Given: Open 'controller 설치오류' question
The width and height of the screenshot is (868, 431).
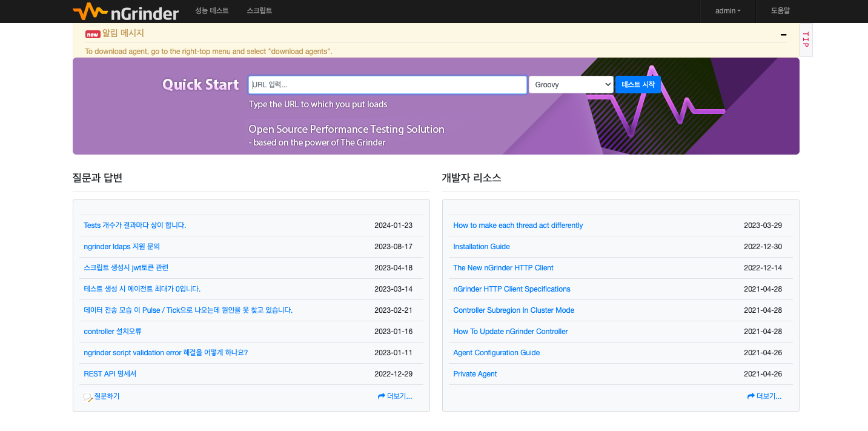Looking at the screenshot, I should coord(113,332).
